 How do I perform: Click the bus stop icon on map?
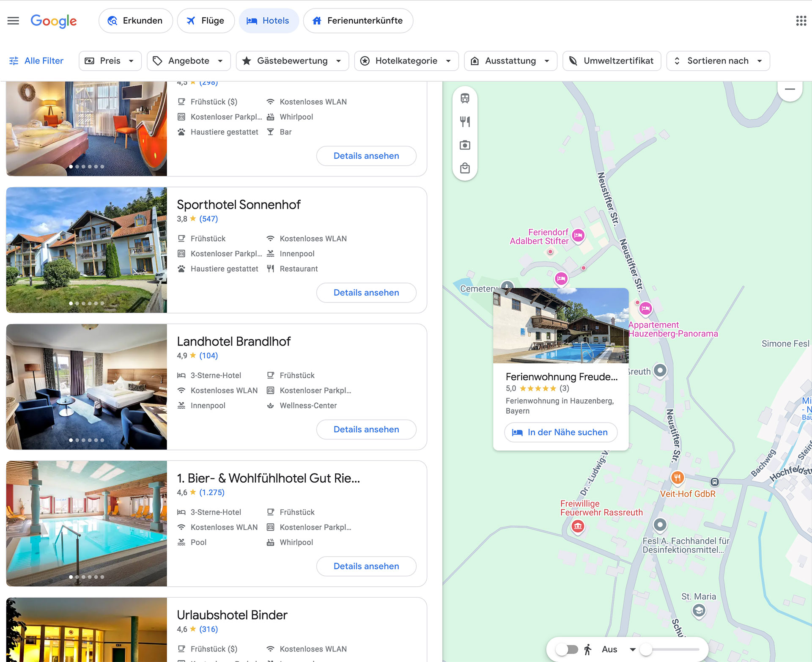[714, 482]
